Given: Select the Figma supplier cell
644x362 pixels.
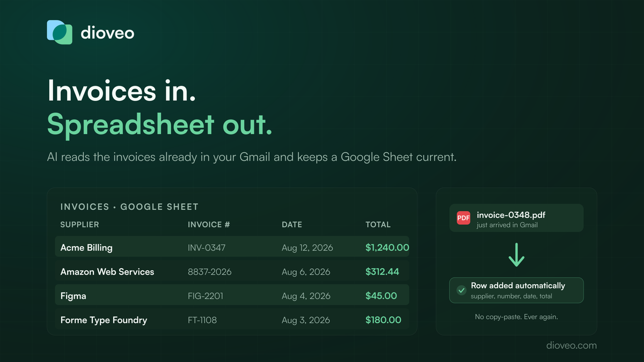Looking at the screenshot, I should coord(73,296).
